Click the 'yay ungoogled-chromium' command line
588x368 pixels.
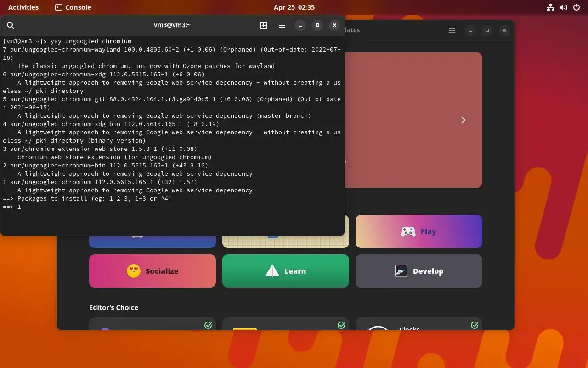click(67, 41)
